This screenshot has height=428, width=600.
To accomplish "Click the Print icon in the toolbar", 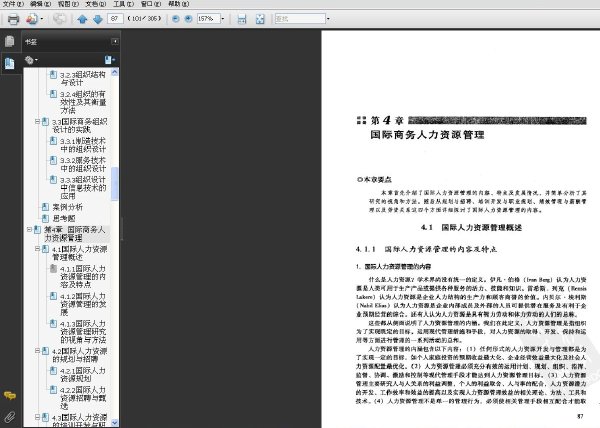I will coord(13,19).
